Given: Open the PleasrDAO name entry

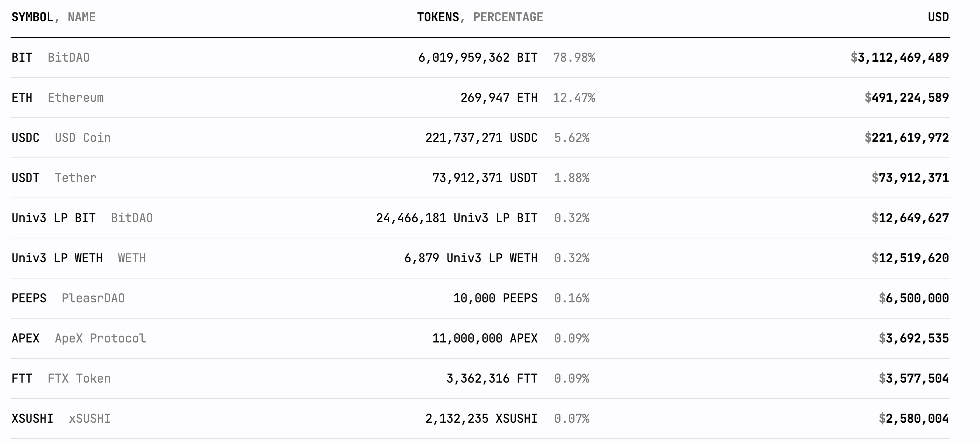Looking at the screenshot, I should pyautogui.click(x=93, y=298).
